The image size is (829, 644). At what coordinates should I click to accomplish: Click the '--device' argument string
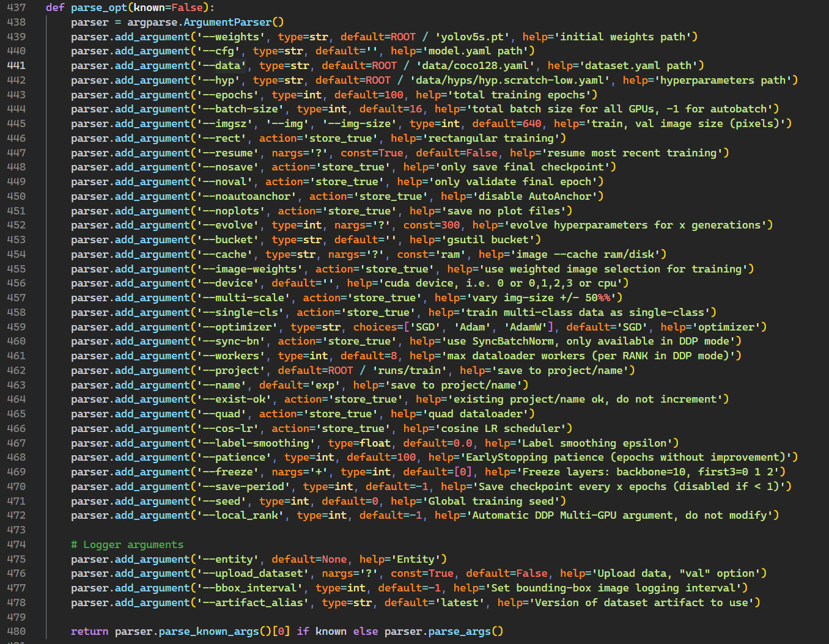click(228, 284)
